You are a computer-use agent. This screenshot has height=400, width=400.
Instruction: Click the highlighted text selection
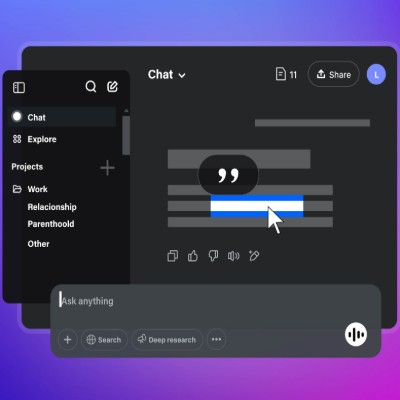click(257, 206)
